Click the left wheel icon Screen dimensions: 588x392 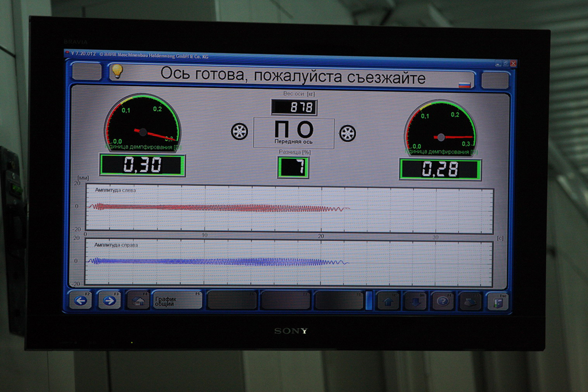(x=239, y=131)
